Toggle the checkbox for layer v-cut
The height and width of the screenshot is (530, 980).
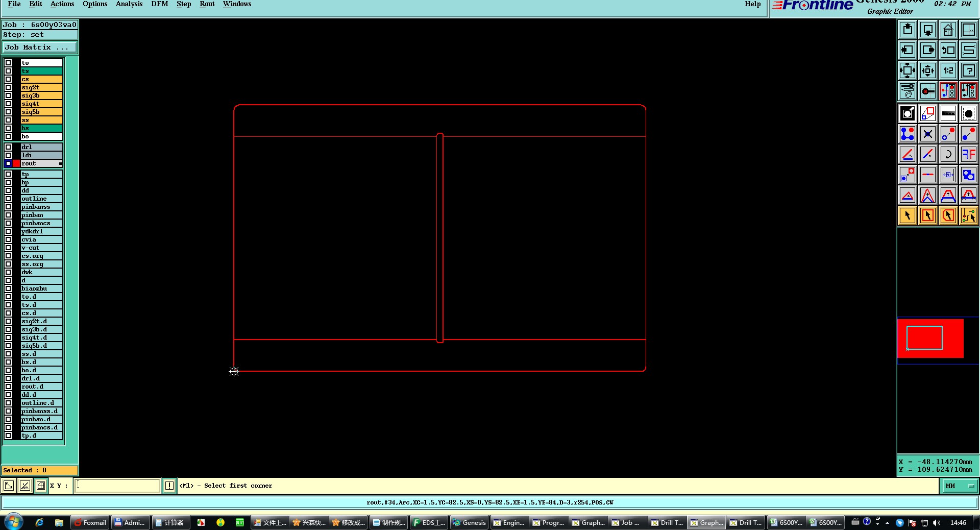(x=8, y=248)
